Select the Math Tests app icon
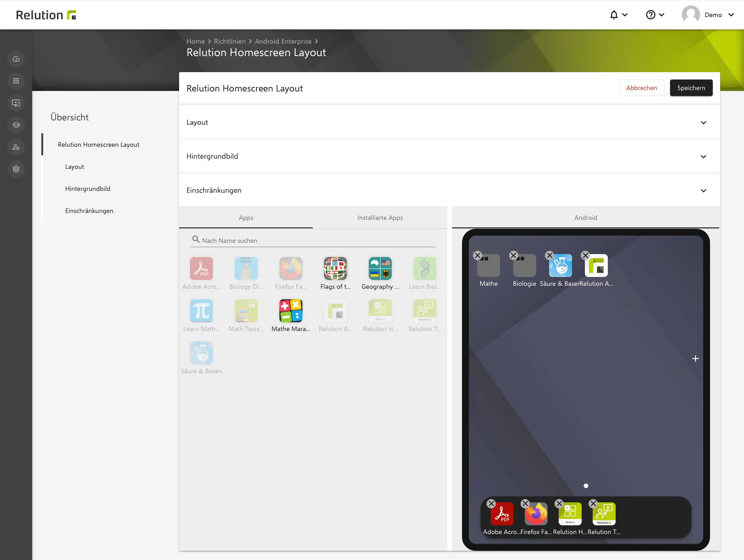Screen dimensions: 744x560 [x=246, y=311]
